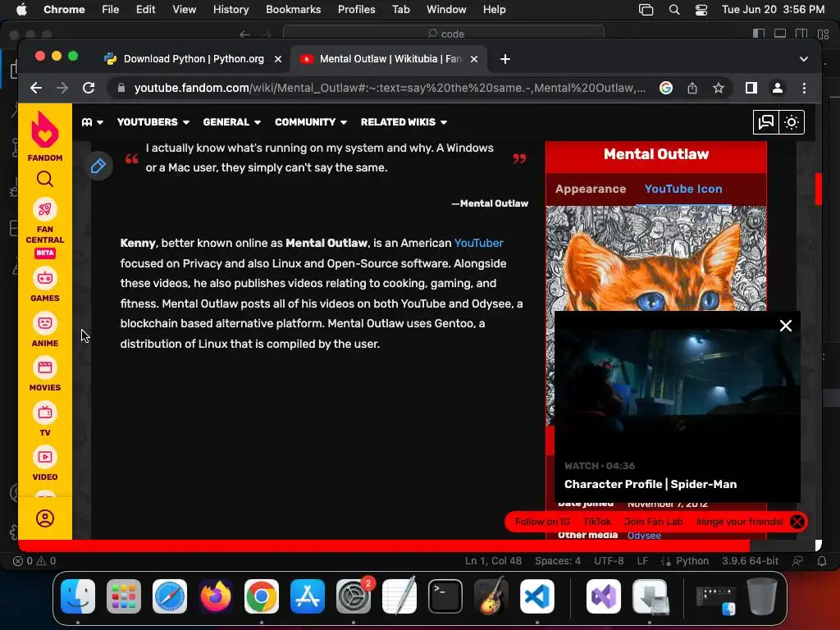Click the address bar URL field
This screenshot has width=840, height=630.
click(x=390, y=88)
